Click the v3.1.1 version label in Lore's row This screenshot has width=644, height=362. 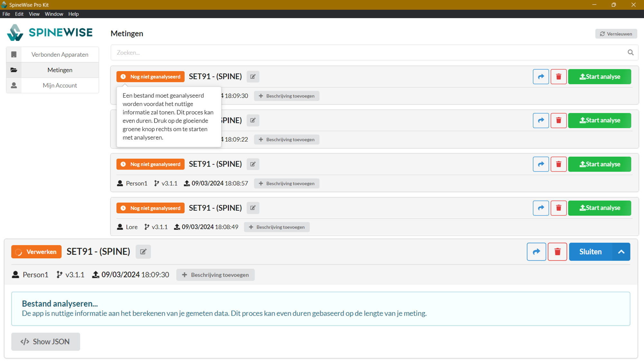coord(160,227)
